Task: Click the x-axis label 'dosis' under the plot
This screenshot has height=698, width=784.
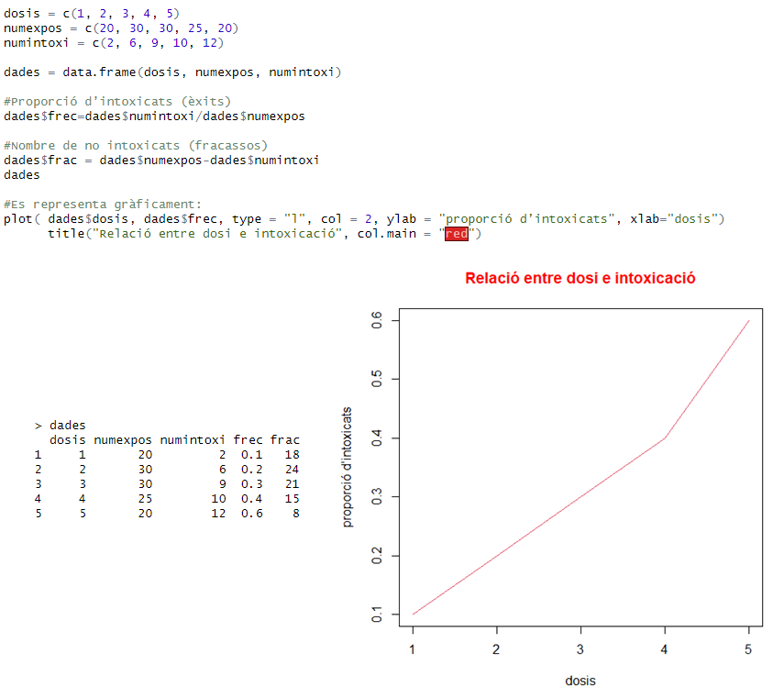Action: (580, 681)
